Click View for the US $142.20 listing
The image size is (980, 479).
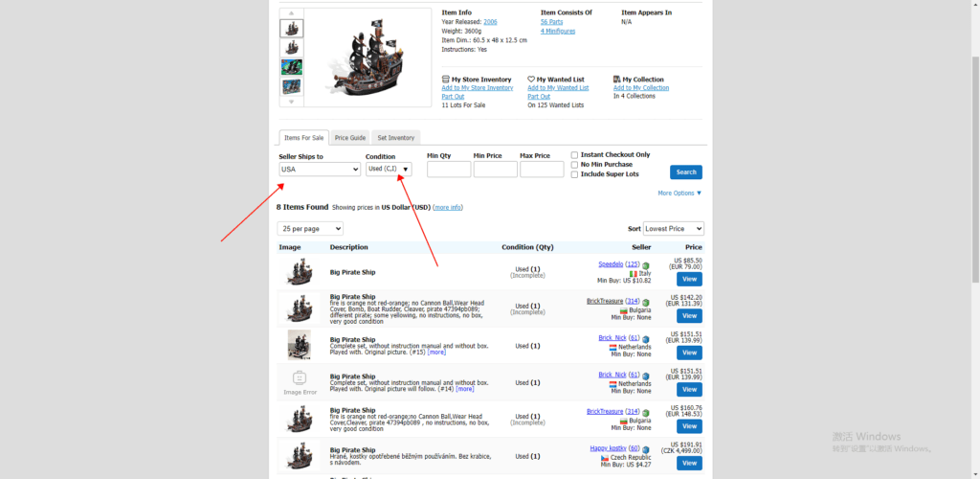(x=689, y=316)
